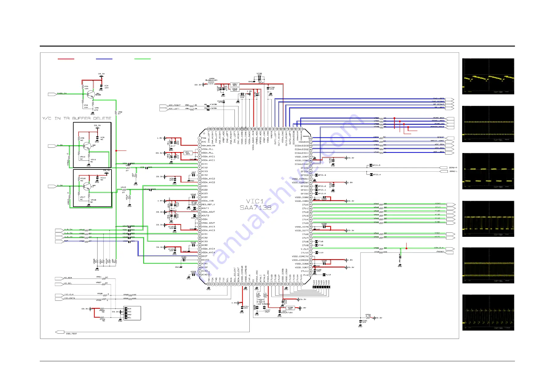
Task: Click the CVBS_IN input port symbol
Action: pyautogui.click(x=52, y=94)
